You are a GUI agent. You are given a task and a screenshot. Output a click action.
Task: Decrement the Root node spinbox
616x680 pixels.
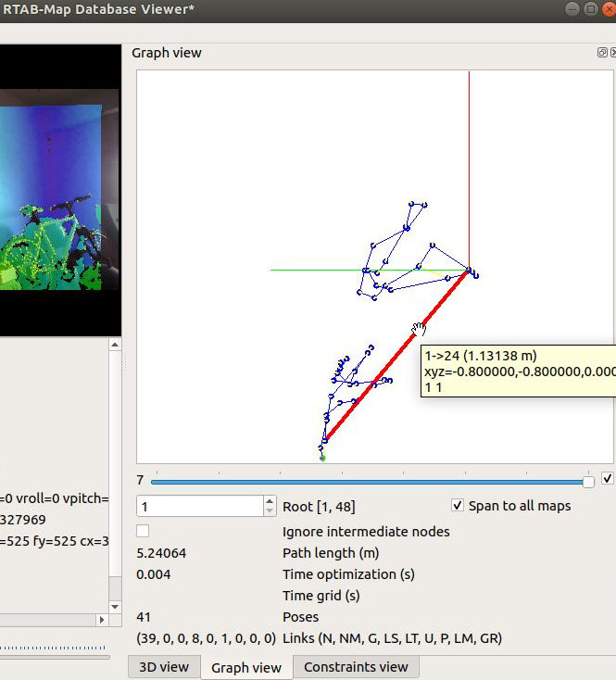click(x=270, y=510)
